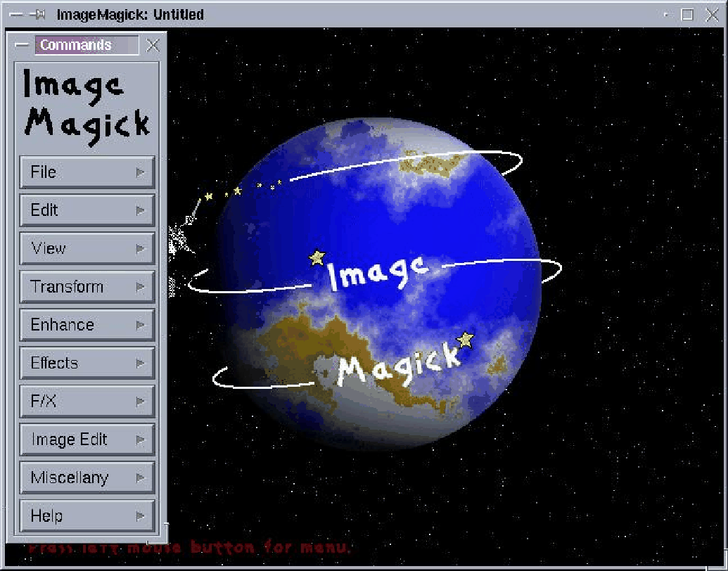Open the Help menu button
The width and height of the screenshot is (728, 571).
(87, 515)
